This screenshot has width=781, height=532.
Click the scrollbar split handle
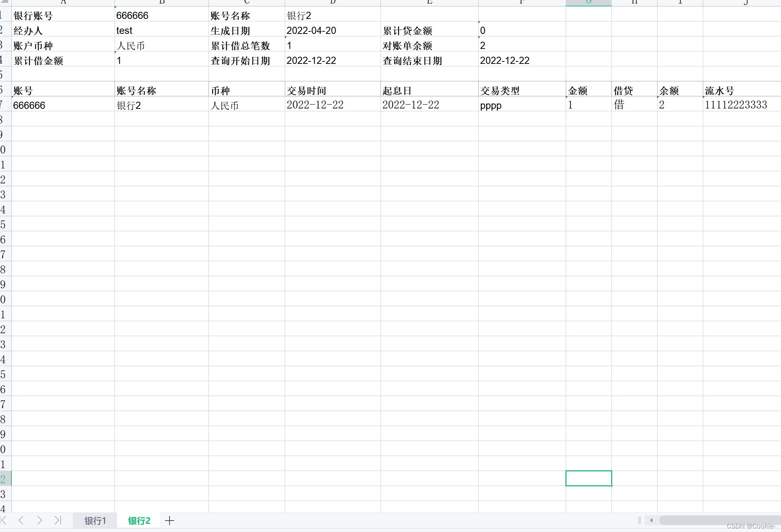click(639, 520)
